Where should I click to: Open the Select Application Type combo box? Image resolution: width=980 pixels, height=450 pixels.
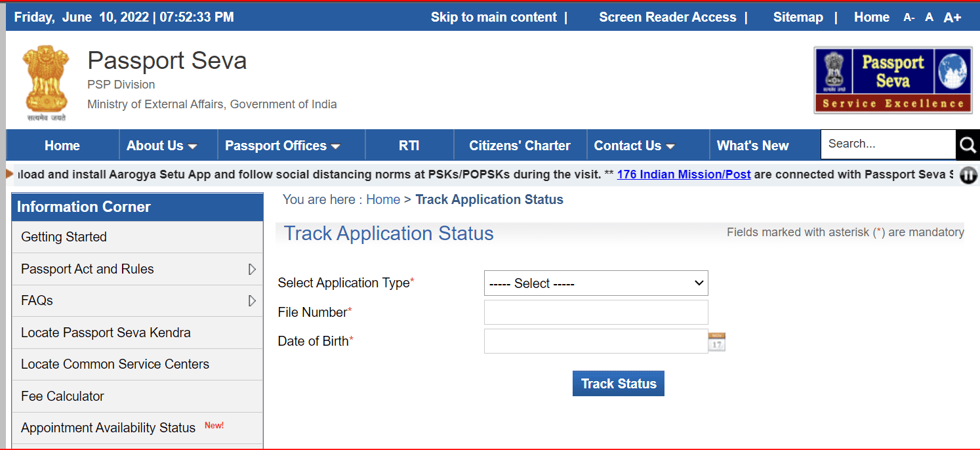[x=595, y=283]
